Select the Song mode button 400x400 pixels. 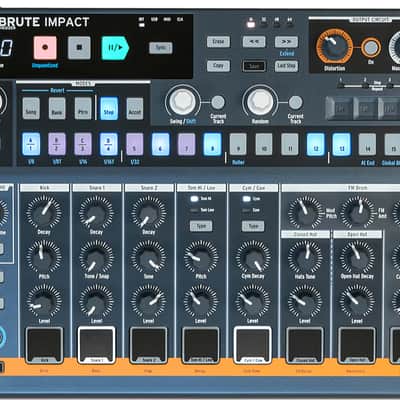pyautogui.click(x=31, y=108)
